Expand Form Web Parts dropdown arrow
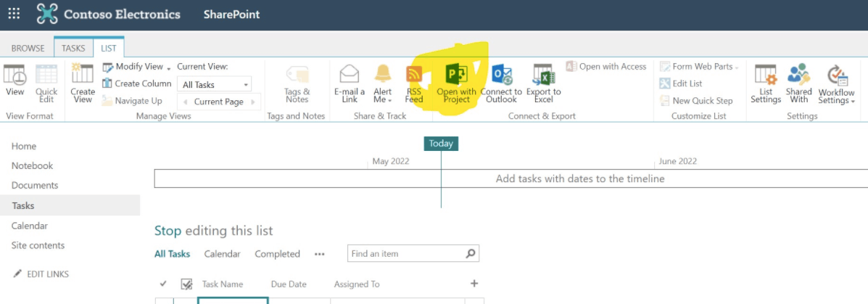The height and width of the screenshot is (304, 868). [x=737, y=67]
